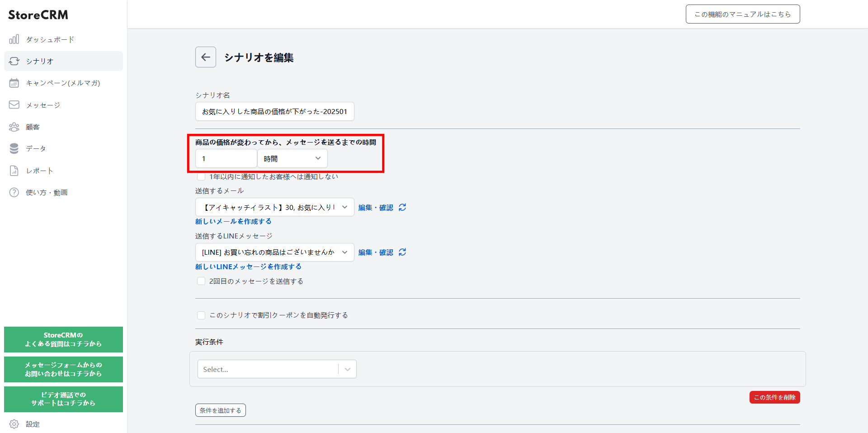The image size is (868, 433).
Task: Click the StoreCRM logo
Action: 38,15
